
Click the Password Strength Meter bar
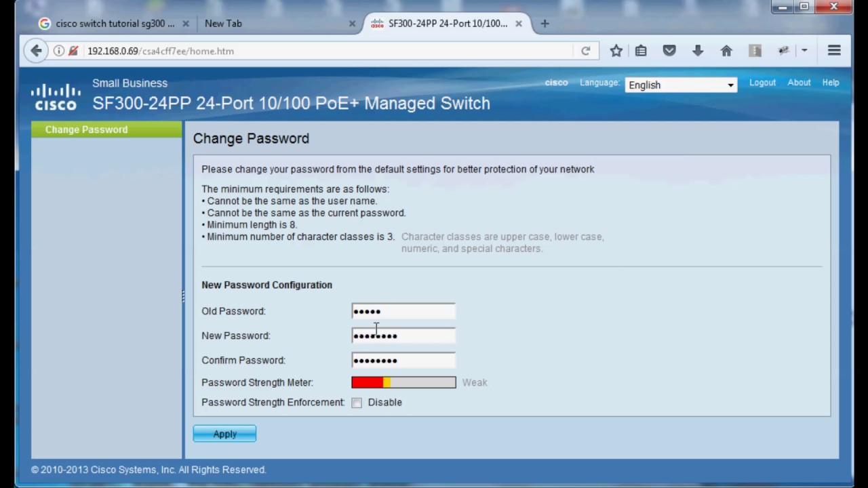[403, 382]
